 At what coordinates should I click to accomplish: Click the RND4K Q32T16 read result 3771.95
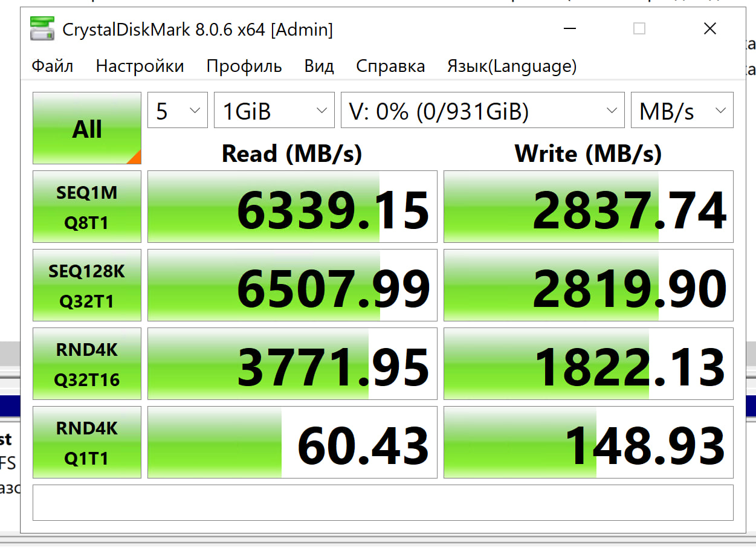[x=292, y=364]
